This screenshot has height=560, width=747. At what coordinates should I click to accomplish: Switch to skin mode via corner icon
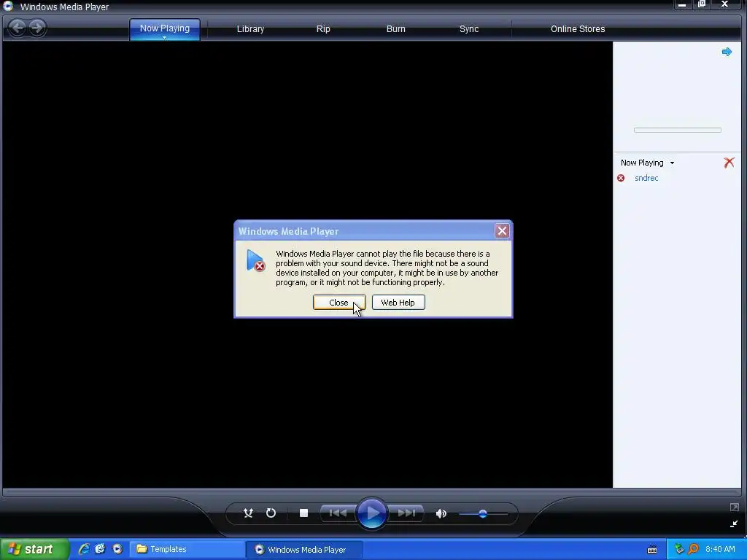coord(734,524)
